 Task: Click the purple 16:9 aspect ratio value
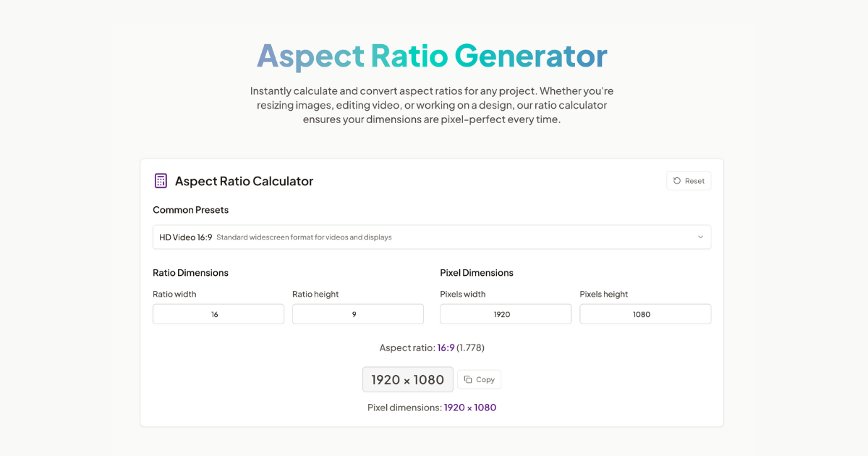click(x=446, y=347)
